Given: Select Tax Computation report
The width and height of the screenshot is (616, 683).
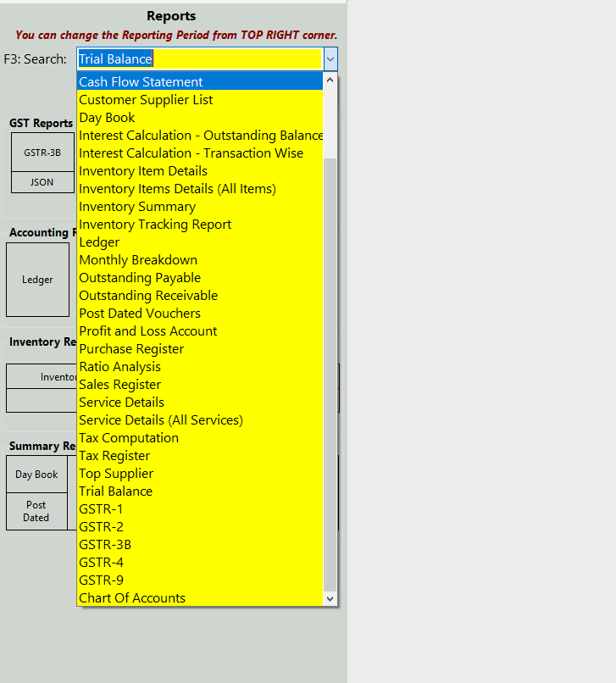Looking at the screenshot, I should (200, 438).
